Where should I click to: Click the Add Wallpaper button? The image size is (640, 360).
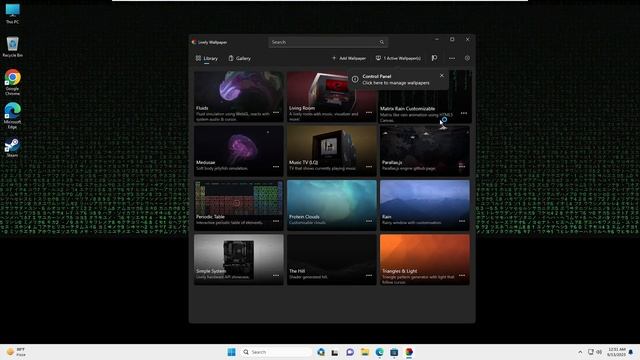(x=349, y=58)
